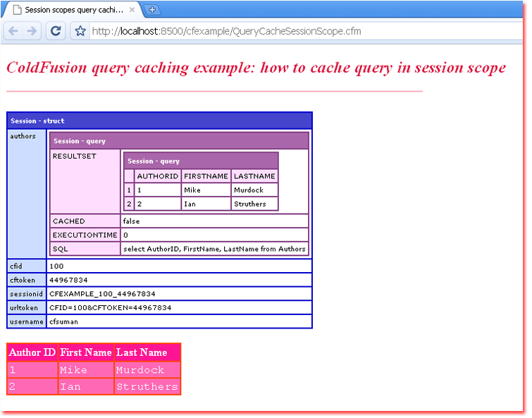This screenshot has width=532, height=418.
Task: Click the ColdFusion query caching example heading
Action: (256, 68)
